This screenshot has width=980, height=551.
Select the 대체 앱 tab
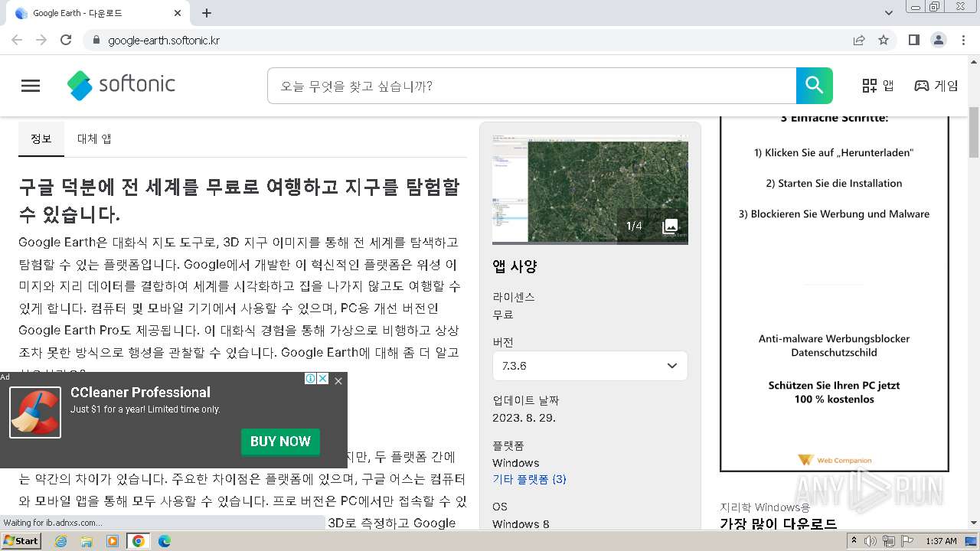(x=94, y=139)
